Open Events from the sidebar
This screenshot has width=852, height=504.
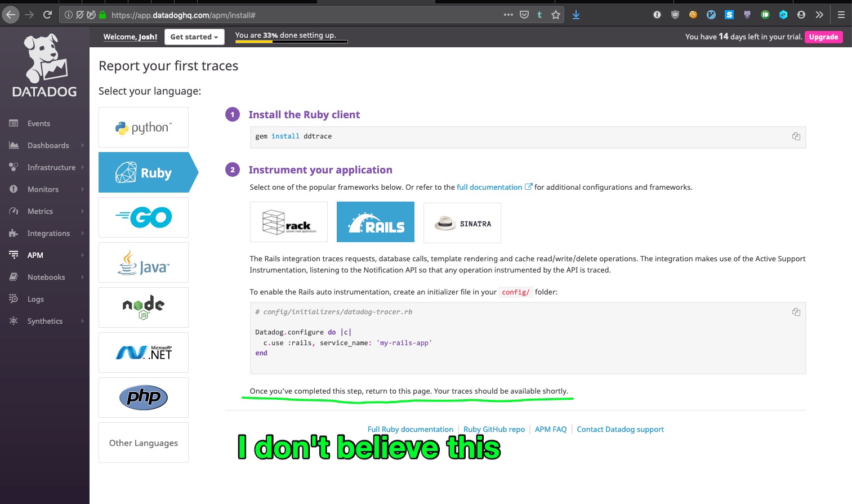[39, 123]
